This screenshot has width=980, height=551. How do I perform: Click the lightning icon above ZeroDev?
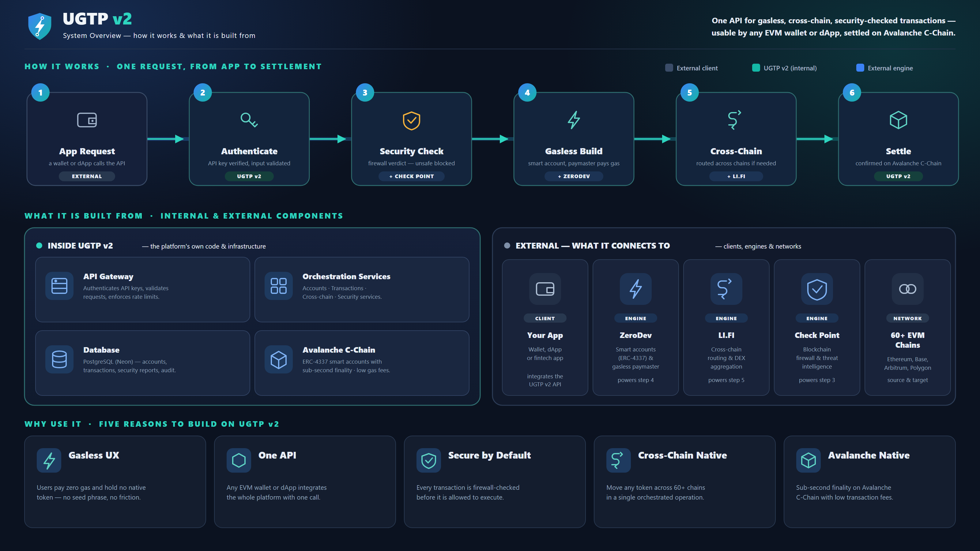[635, 289]
